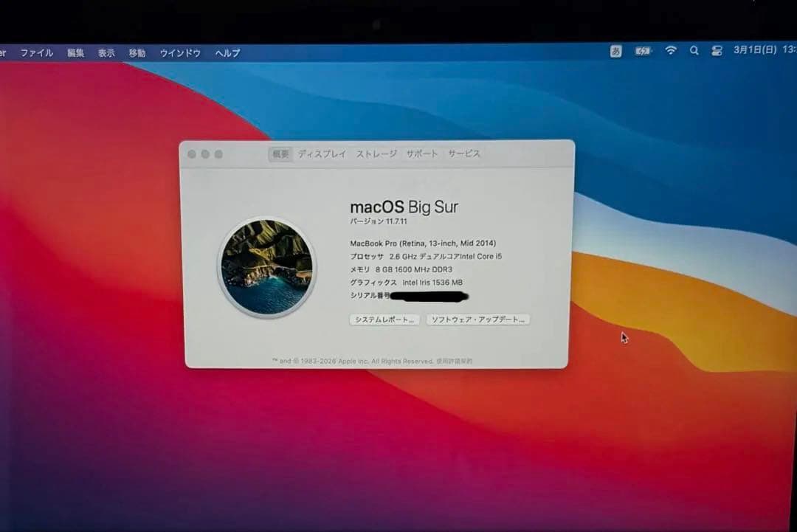Viewport: 797px width, 532px height.
Task: Select the 概要 tab
Action: [x=280, y=154]
